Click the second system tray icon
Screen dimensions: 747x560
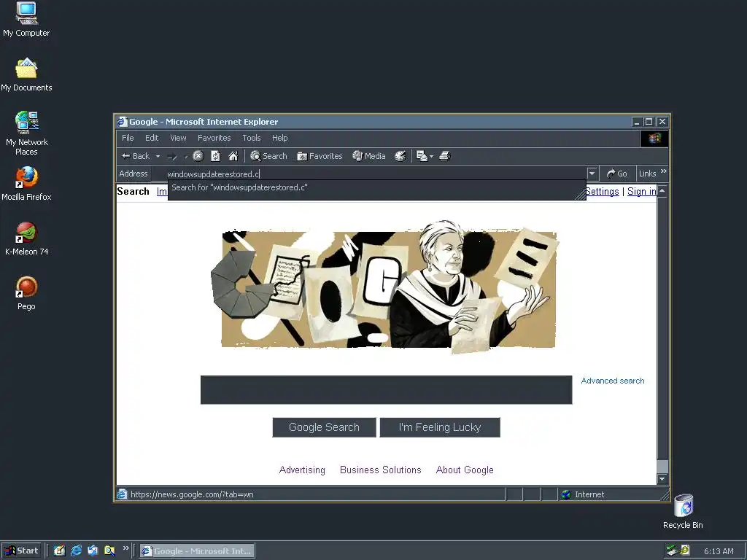685,551
